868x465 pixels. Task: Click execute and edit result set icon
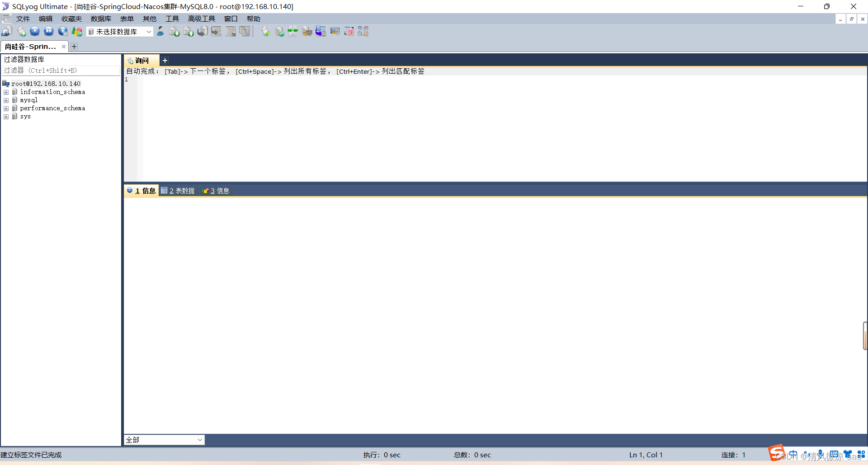[63, 31]
